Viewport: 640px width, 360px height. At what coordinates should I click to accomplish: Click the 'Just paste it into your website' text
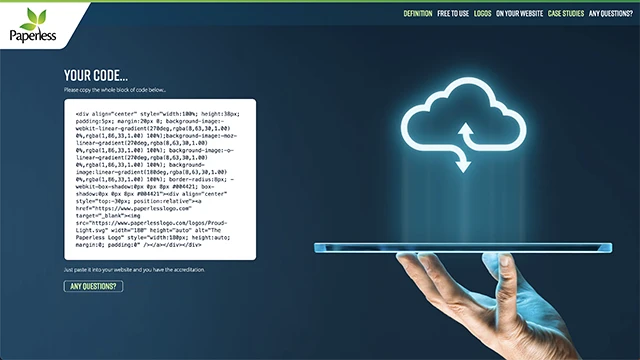tap(134, 270)
